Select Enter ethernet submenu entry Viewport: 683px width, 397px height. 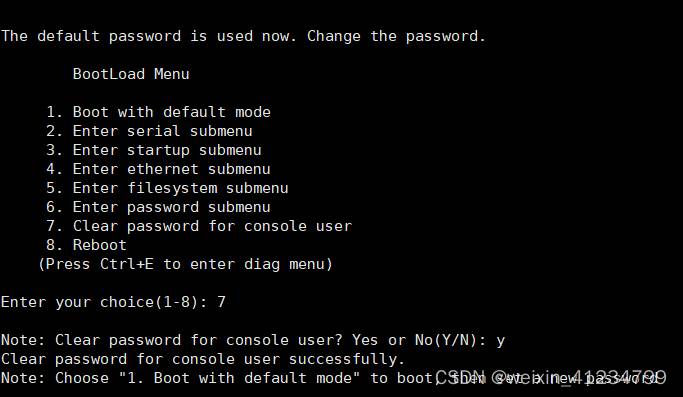[x=159, y=169]
